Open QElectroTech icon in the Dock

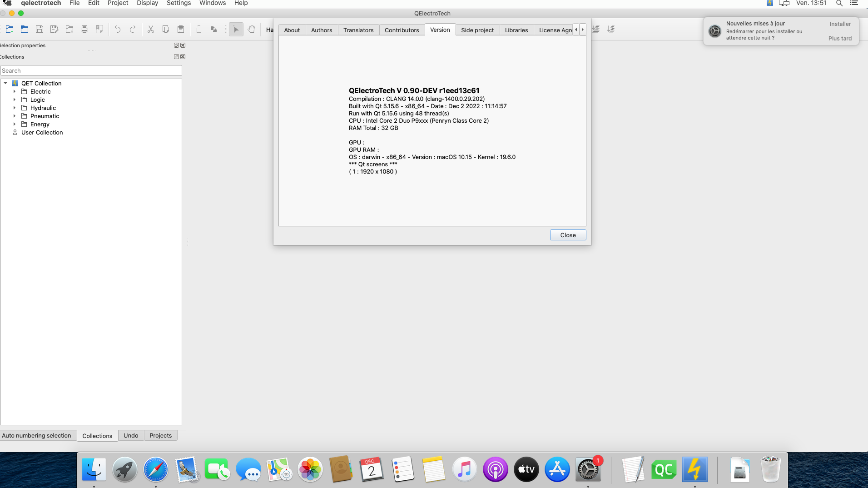pos(694,469)
